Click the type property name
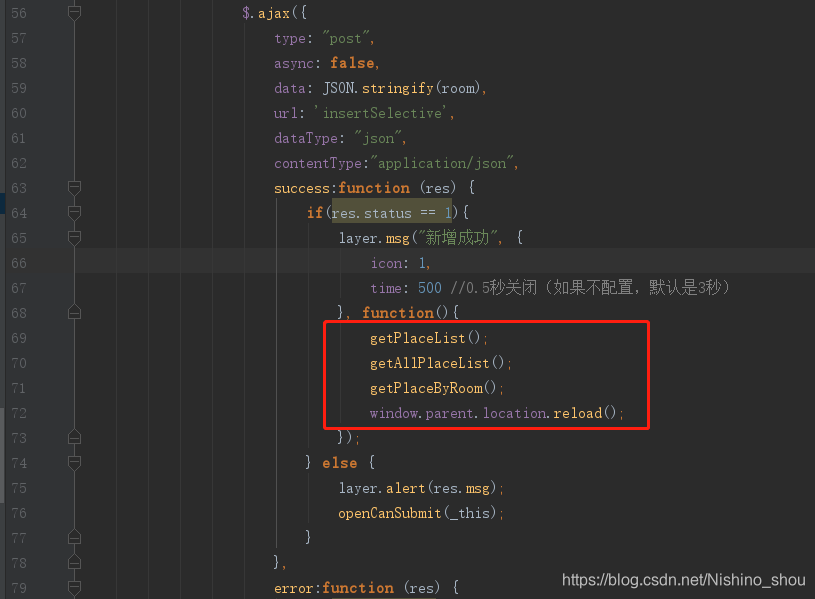The height and width of the screenshot is (599, 815). click(290, 38)
